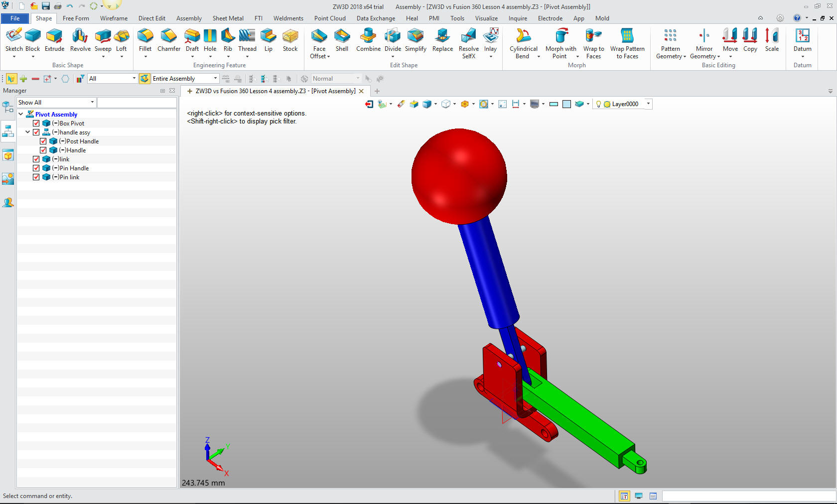
Task: Open the Help icon menu
Action: [797, 18]
